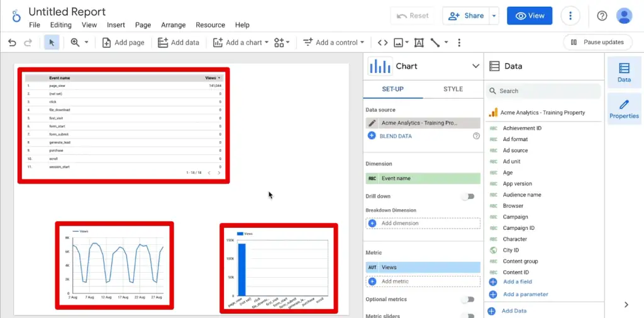Add a new page to the report

coord(123,42)
